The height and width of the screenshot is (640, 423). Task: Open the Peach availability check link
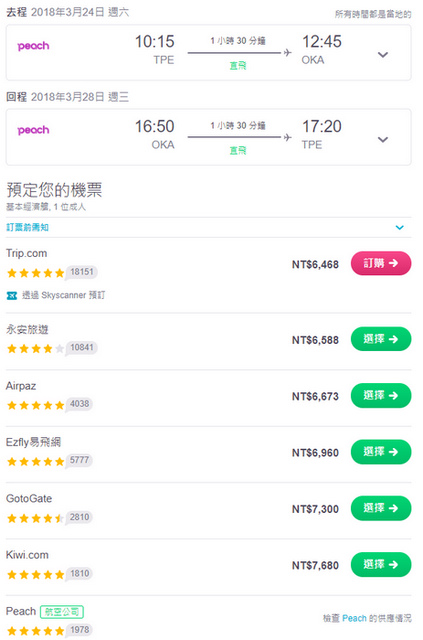(367, 618)
